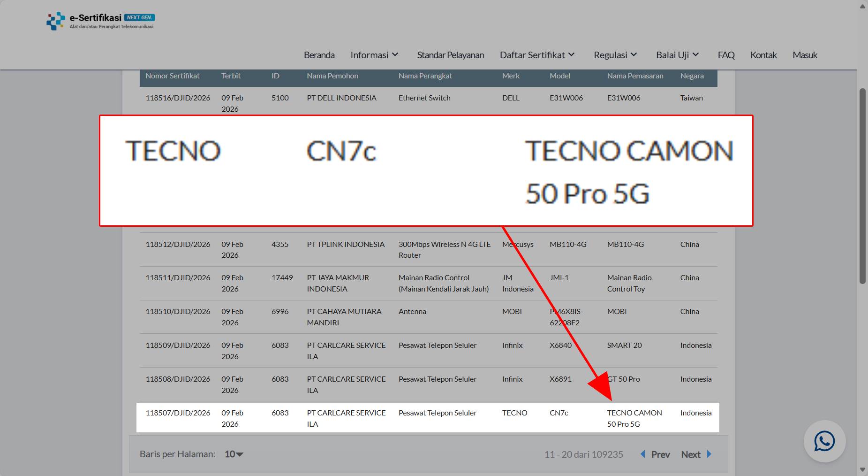Click the MOBI brand cell in Merk column

tap(512, 311)
